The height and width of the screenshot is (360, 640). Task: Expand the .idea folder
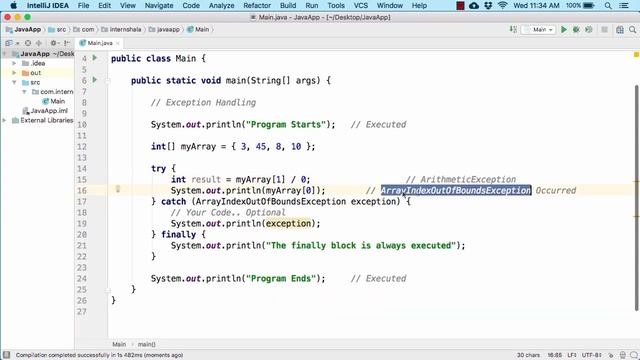coord(14,63)
